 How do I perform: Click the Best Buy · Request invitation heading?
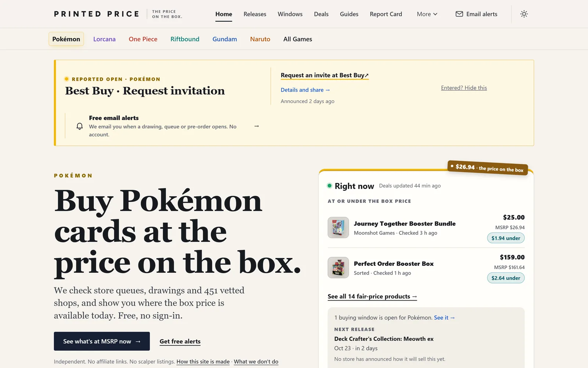click(x=145, y=91)
